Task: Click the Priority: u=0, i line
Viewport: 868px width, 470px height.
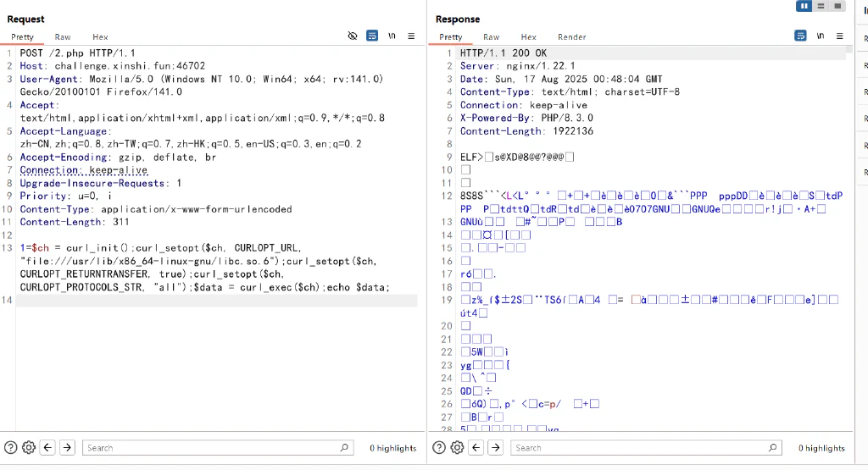Action: coord(66,196)
